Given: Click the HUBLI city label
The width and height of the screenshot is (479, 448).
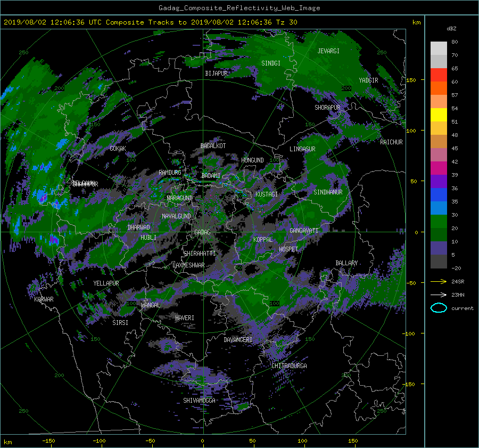Looking at the screenshot, I should point(148,238).
